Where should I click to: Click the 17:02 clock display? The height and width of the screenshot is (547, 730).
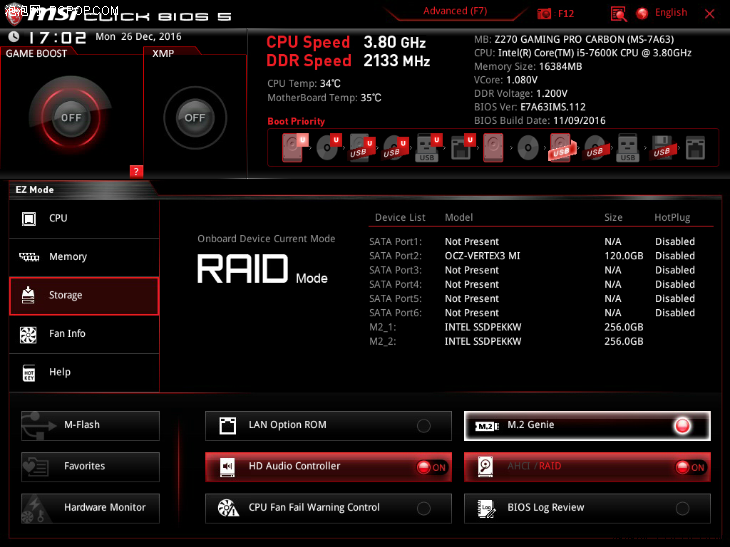[58, 37]
